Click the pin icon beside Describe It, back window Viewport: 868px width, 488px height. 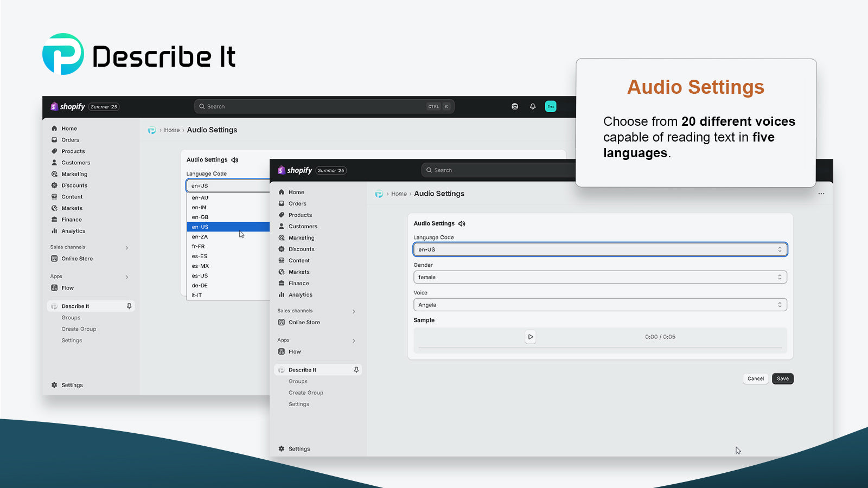129,306
